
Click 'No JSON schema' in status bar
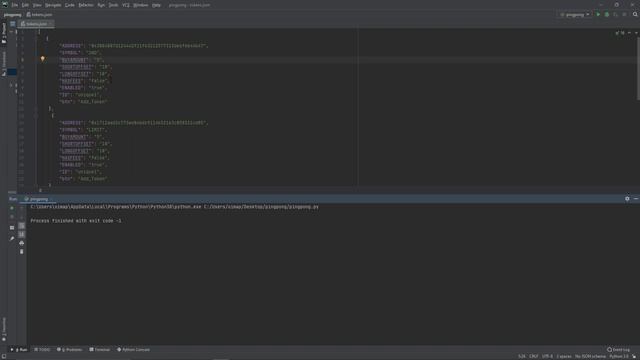[x=590, y=356]
